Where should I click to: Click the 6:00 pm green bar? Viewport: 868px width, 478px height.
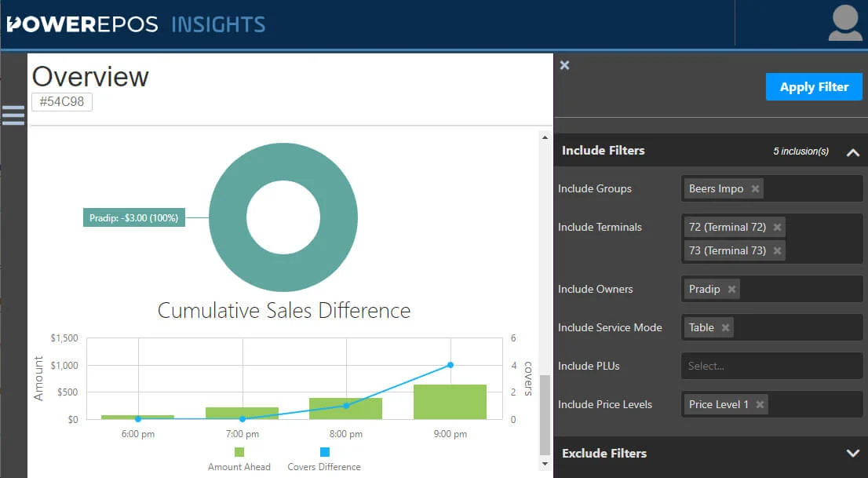(138, 417)
